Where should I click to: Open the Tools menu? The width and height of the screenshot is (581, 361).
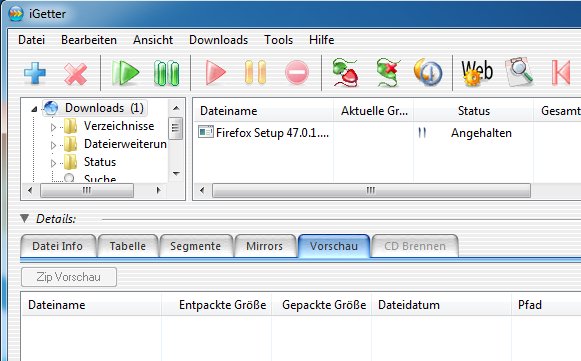(279, 40)
